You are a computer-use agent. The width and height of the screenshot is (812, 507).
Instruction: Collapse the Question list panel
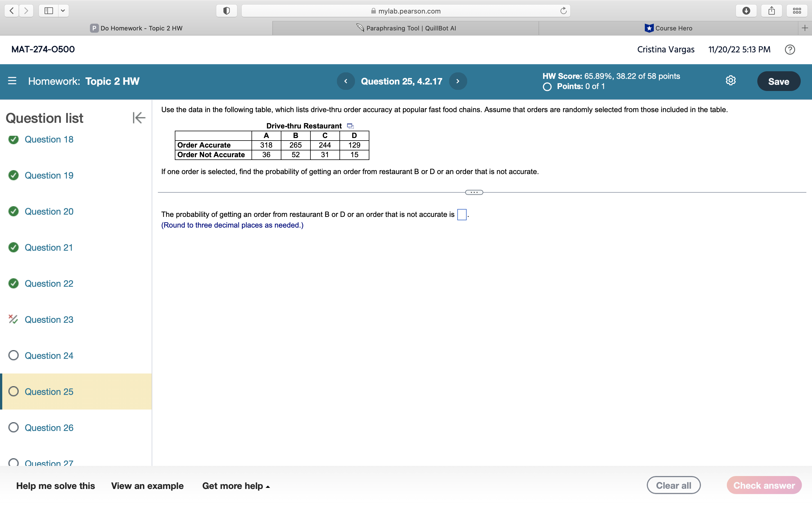tap(139, 118)
